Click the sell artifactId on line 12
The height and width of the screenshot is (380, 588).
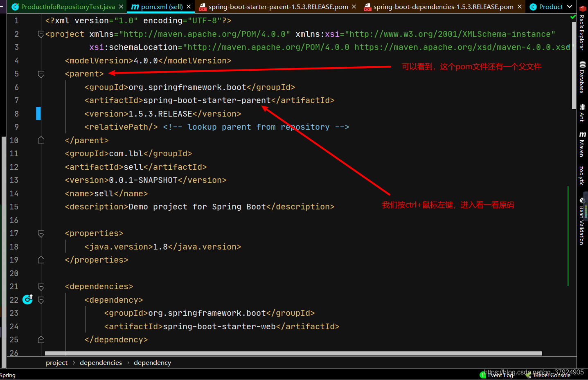coord(133,167)
